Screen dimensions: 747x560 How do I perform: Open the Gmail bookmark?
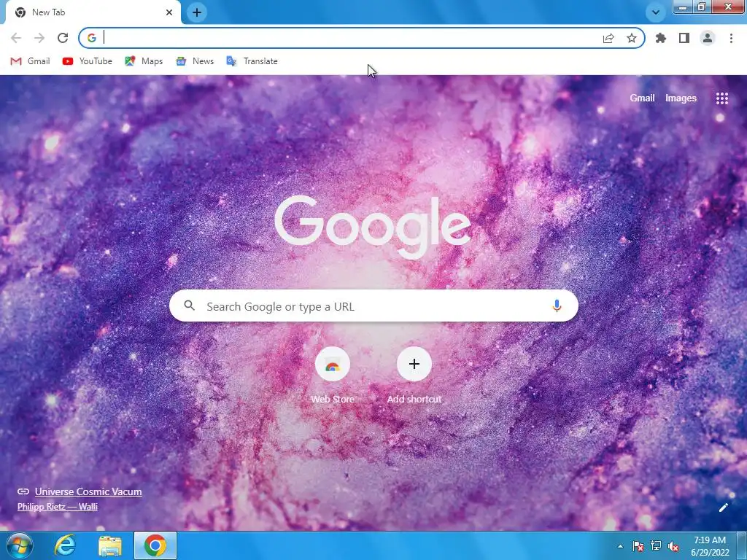click(x=30, y=61)
